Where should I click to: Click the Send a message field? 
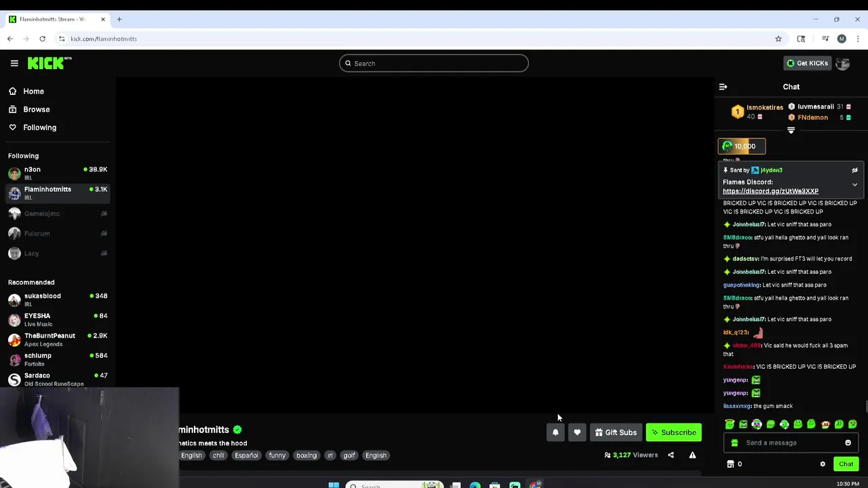click(790, 443)
